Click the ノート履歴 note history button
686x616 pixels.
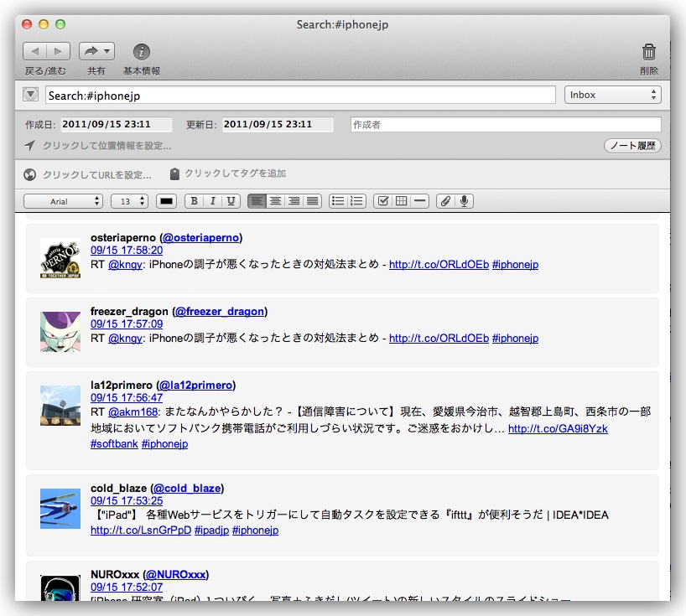click(632, 146)
